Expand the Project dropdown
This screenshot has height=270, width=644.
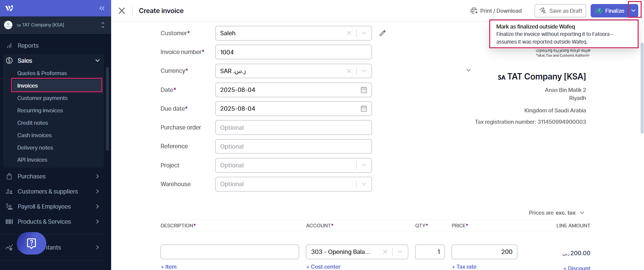tap(364, 165)
